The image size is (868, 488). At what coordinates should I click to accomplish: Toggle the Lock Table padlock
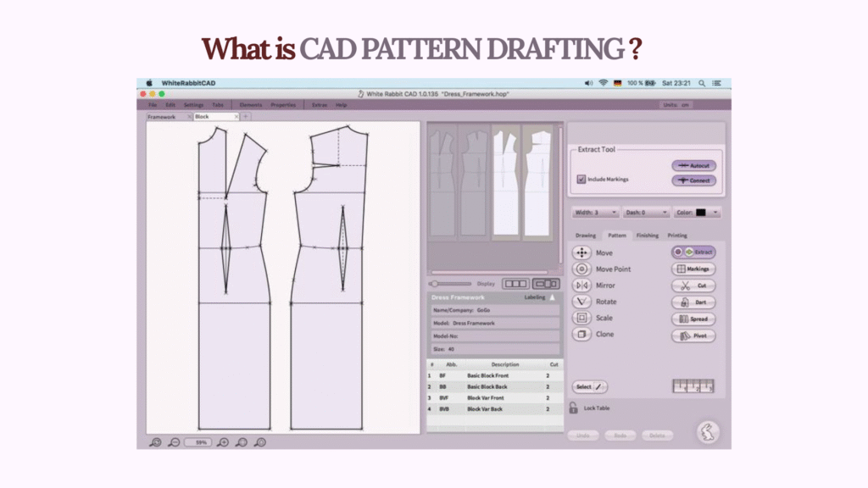(574, 408)
